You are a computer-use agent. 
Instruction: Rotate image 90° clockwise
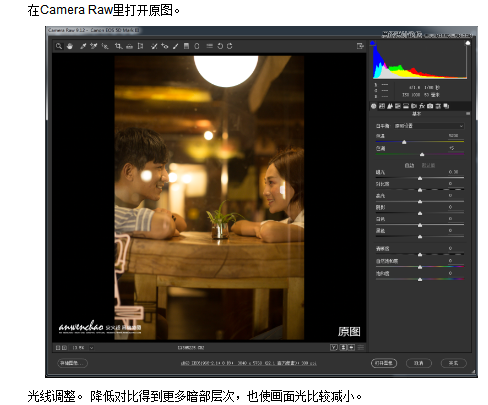coord(230,46)
